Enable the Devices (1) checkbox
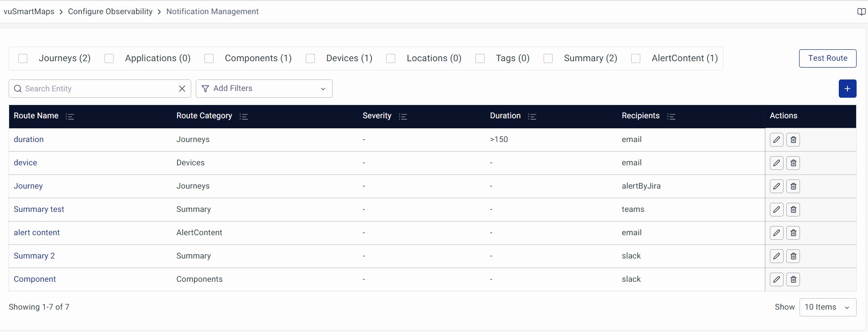This screenshot has height=332, width=868. [x=310, y=58]
